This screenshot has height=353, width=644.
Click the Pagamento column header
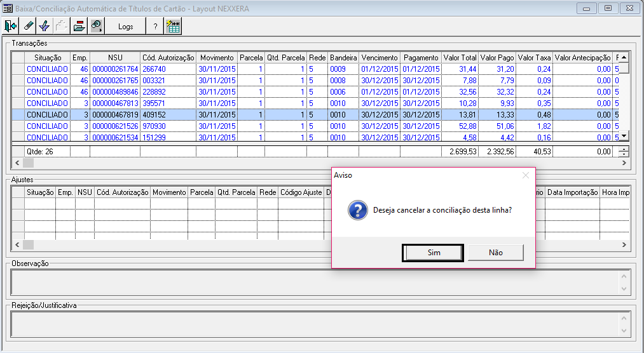[421, 58]
